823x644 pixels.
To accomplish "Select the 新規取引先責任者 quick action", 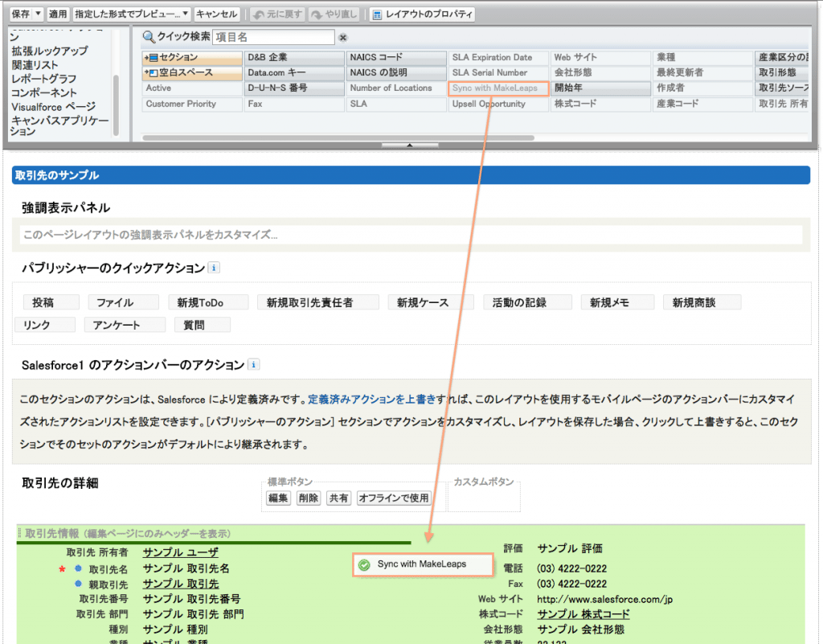I will point(318,302).
